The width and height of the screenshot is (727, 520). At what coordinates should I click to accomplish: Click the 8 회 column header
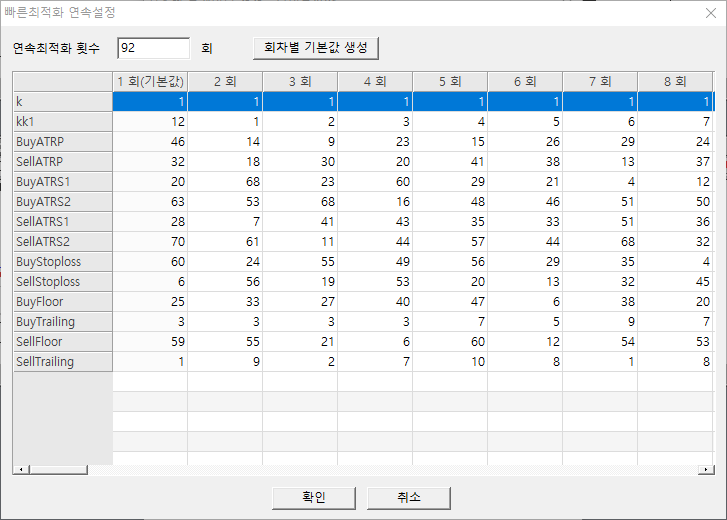pos(675,81)
